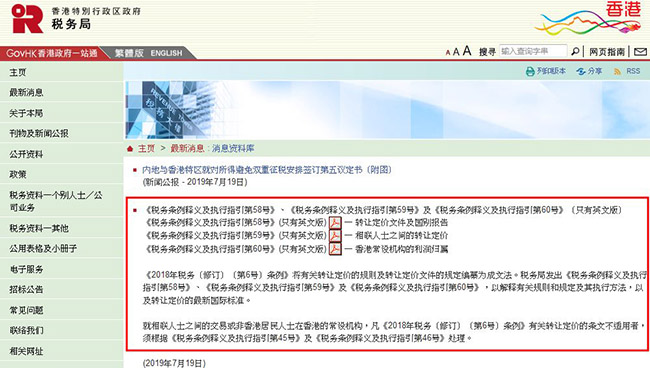Screen dimensions: 650x368
Task: Open PDF icon for DIPN No. 60
Action: tap(335, 249)
